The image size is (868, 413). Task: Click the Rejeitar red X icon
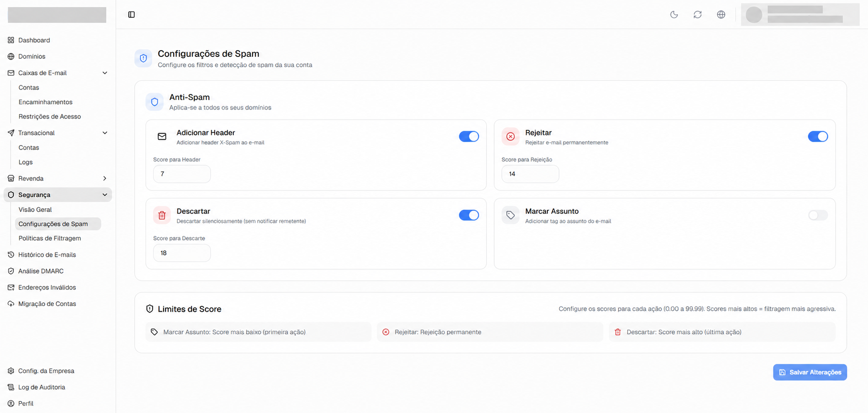511,137
